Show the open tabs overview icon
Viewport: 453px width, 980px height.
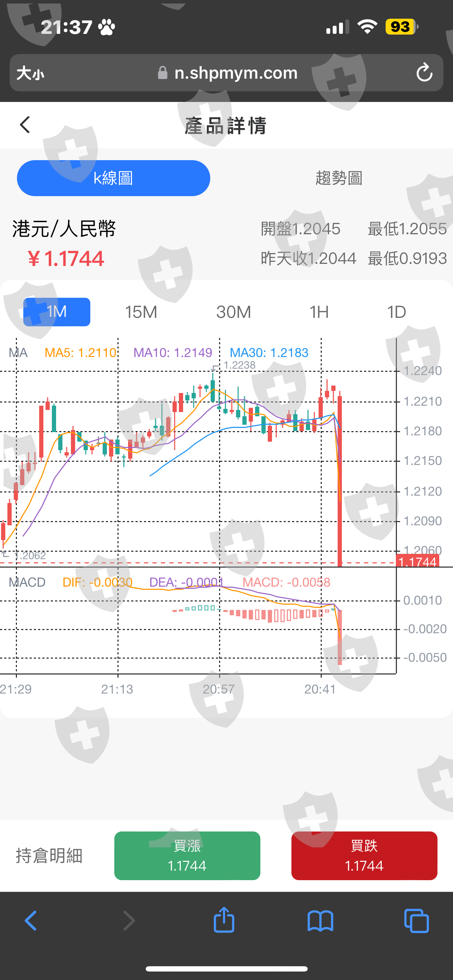point(417,921)
